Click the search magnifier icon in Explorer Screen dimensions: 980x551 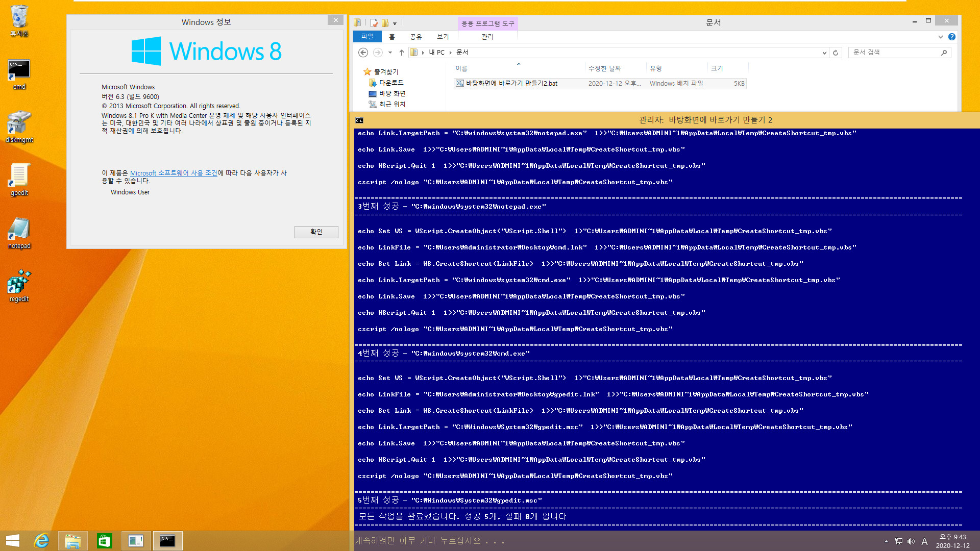click(x=944, y=53)
